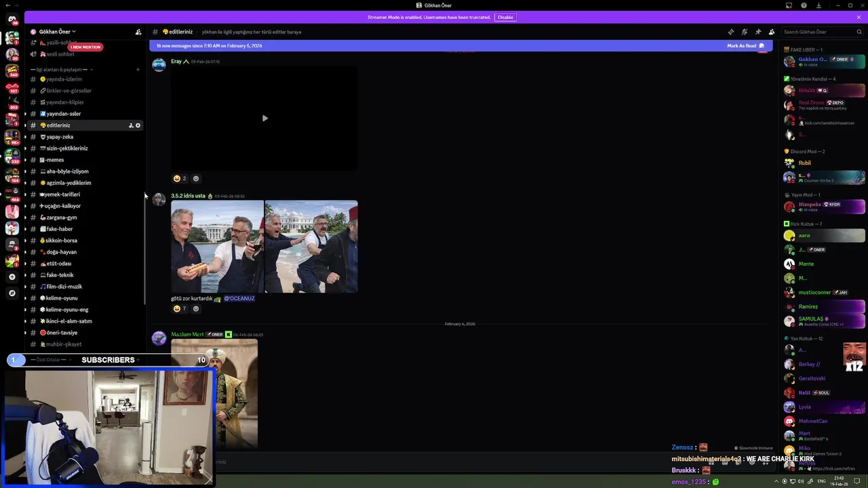Image resolution: width=868 pixels, height=488 pixels.
Task: Open the öneri-tavsiye channel
Action: pyautogui.click(x=85, y=333)
